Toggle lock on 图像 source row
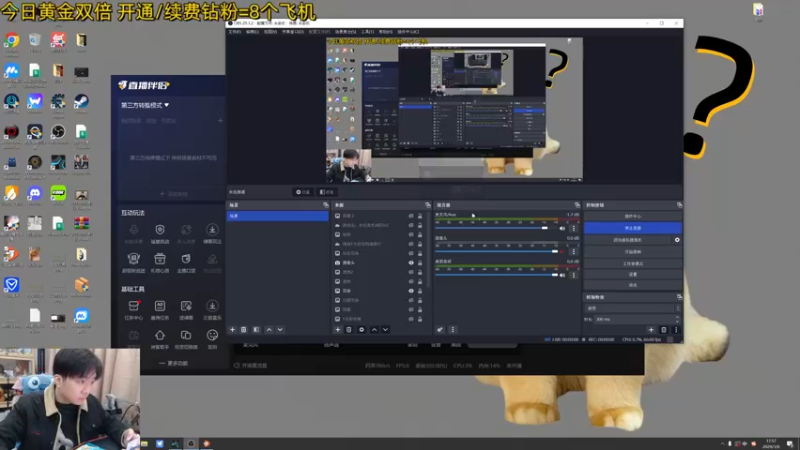 pos(420,291)
